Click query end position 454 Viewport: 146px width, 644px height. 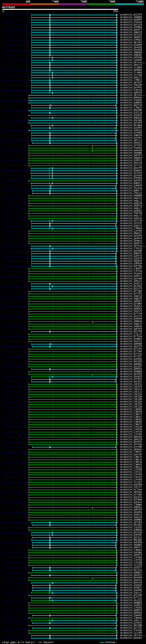(x=115, y=11)
